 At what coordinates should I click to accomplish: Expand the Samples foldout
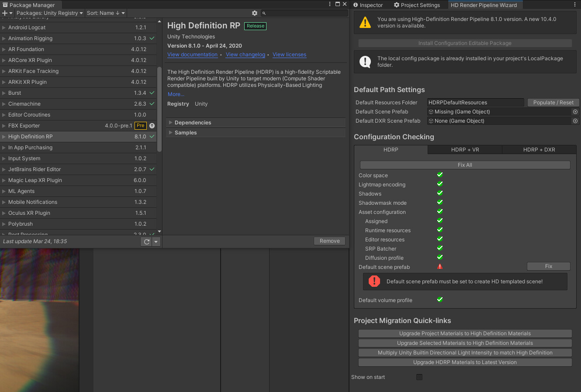pos(185,133)
